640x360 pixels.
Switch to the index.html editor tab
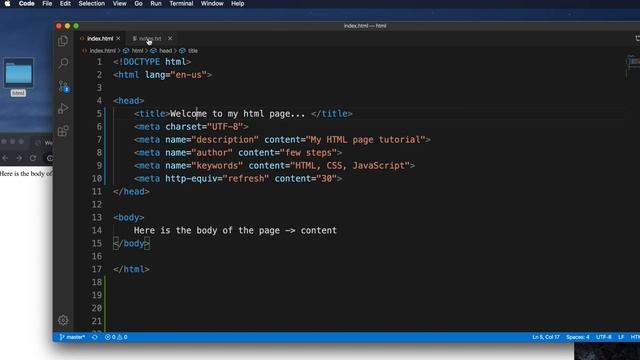click(100, 38)
